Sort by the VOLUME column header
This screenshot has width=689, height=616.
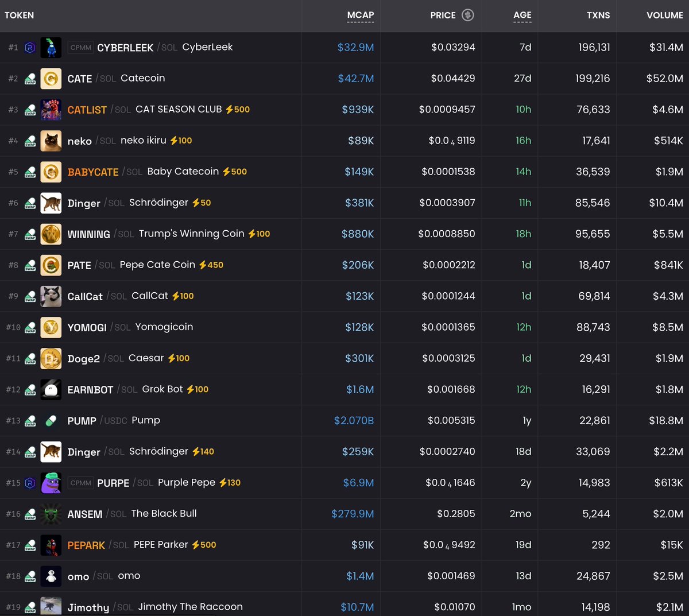point(665,15)
